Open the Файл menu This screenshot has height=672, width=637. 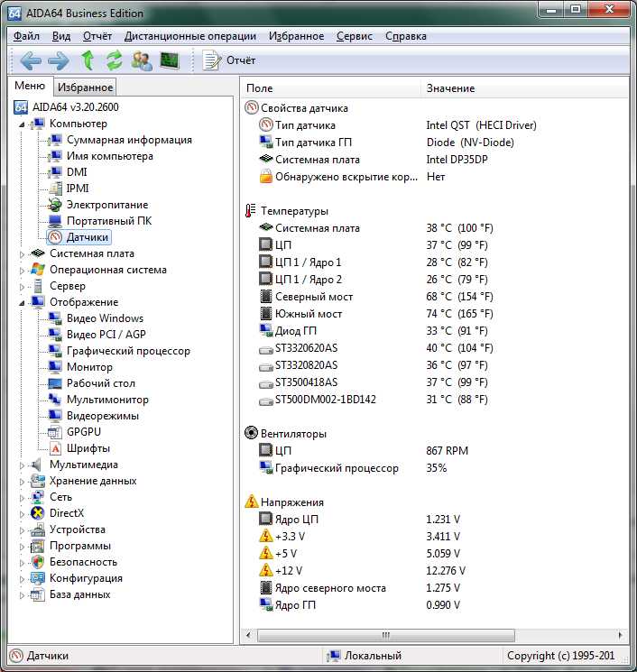point(26,36)
